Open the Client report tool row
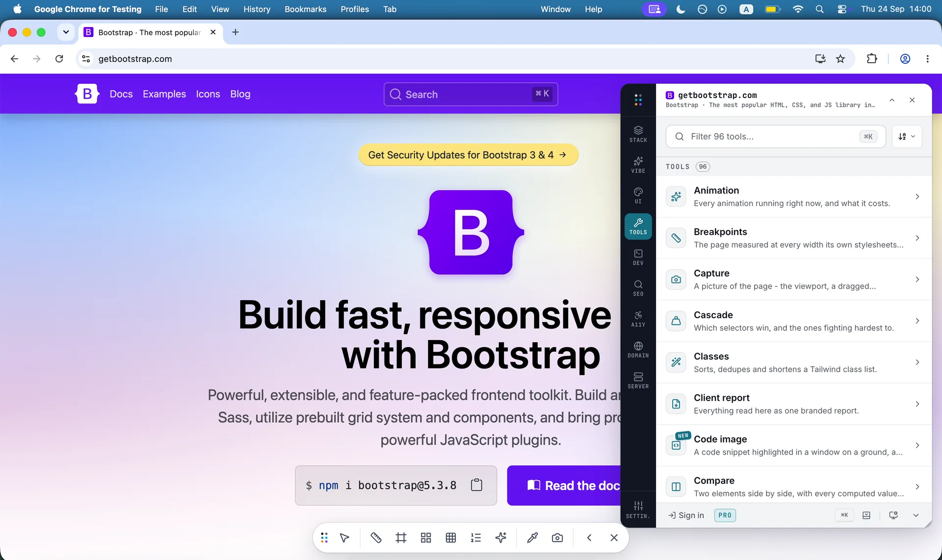 pyautogui.click(x=794, y=404)
